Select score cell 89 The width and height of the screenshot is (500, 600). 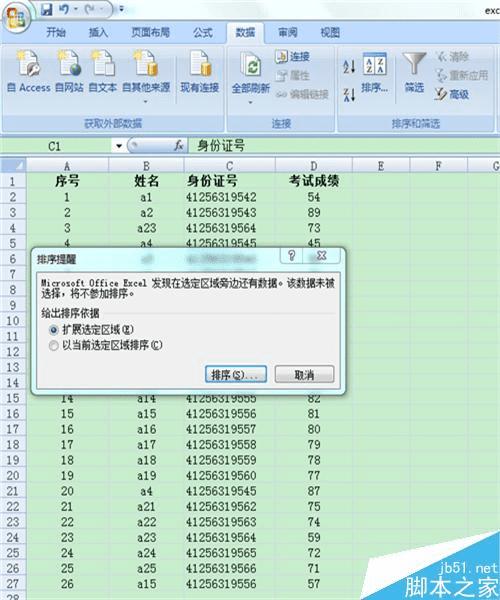314,213
